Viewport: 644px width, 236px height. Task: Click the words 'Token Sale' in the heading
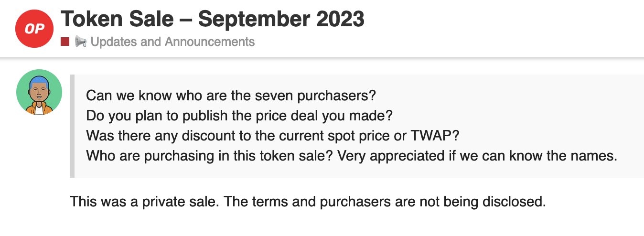(118, 19)
